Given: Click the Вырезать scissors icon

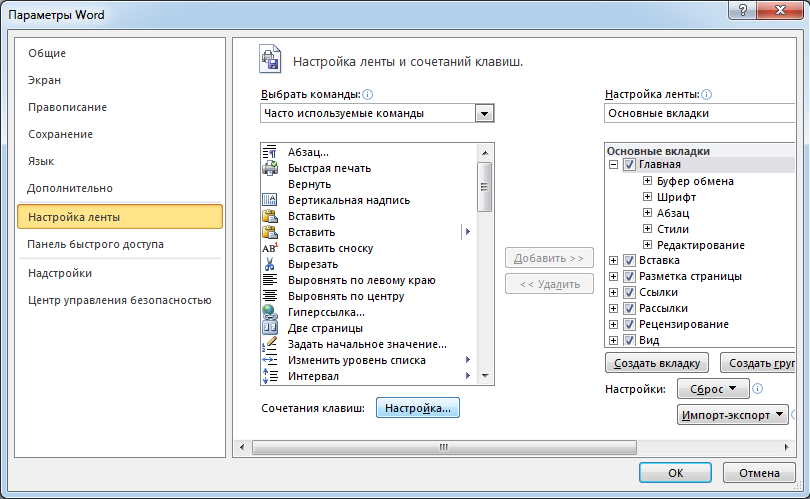Looking at the screenshot, I should pyautogui.click(x=270, y=264).
